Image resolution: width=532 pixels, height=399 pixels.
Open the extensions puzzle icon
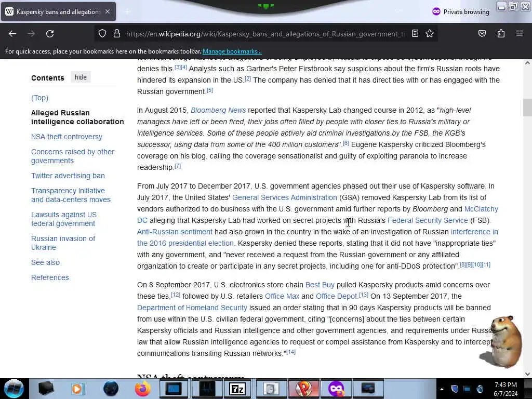501,33
